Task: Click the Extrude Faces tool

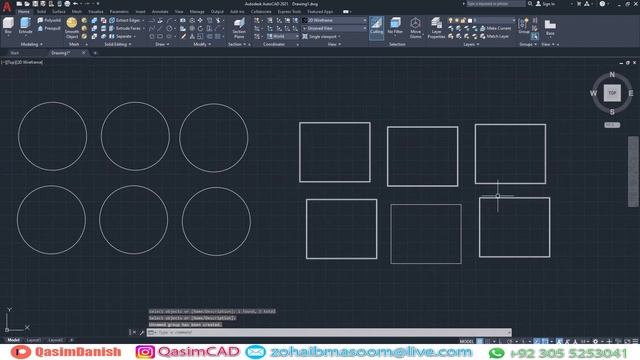Action: click(x=126, y=28)
